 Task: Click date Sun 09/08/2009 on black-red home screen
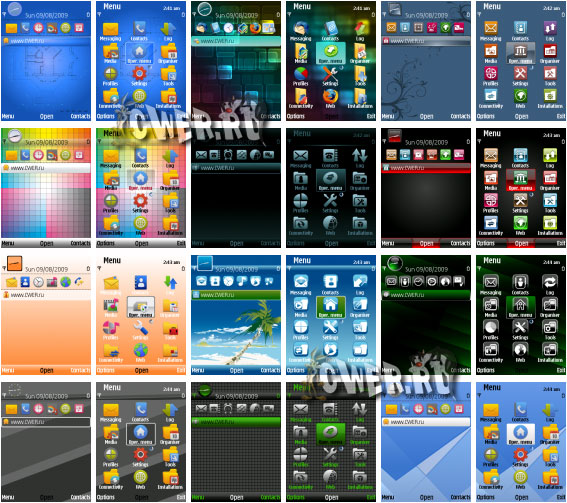click(426, 142)
